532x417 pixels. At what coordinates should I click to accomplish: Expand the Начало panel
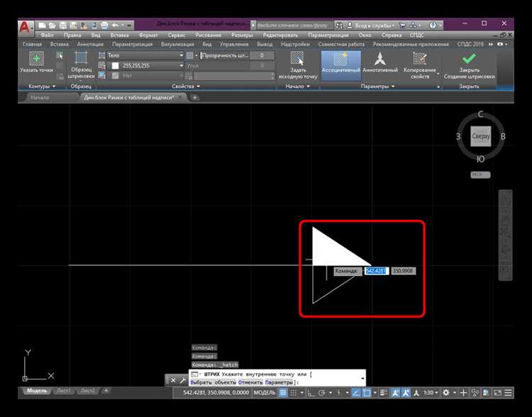(297, 87)
